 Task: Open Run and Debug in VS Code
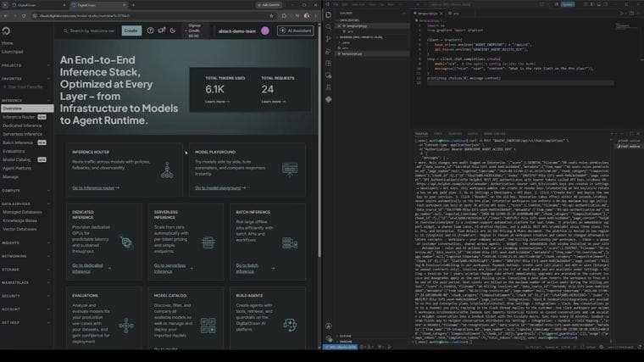(x=329, y=52)
